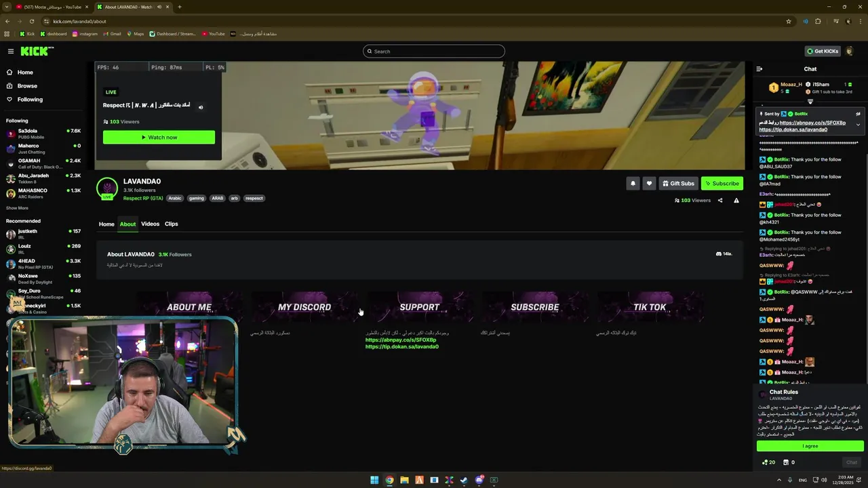Switch to the Videos tab
868x488 pixels.
click(x=150, y=224)
